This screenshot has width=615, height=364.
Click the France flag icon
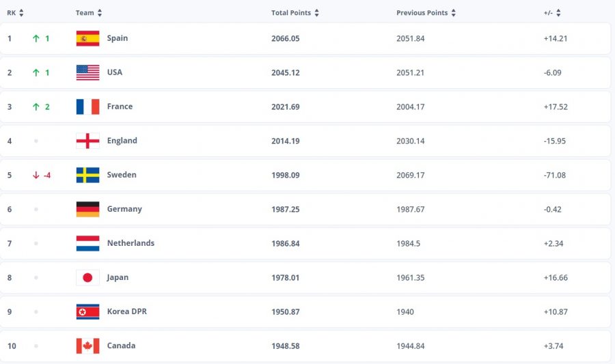pos(87,107)
